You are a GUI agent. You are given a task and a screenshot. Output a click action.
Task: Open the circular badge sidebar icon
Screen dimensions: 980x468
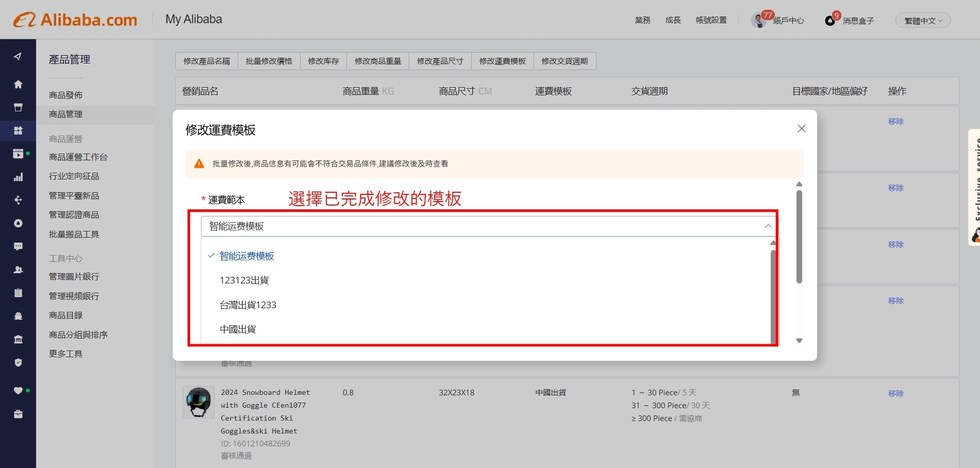pyautogui.click(x=18, y=223)
